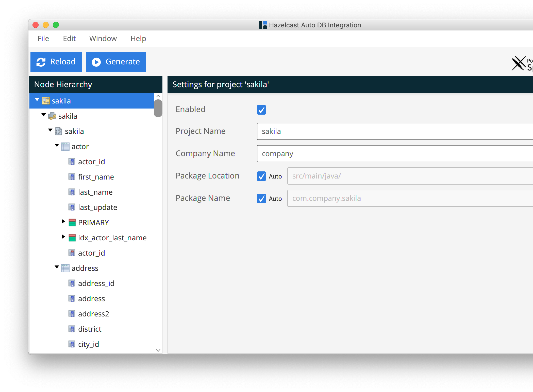Click the Generate button
Viewport: 533px width, 392px height.
click(116, 62)
